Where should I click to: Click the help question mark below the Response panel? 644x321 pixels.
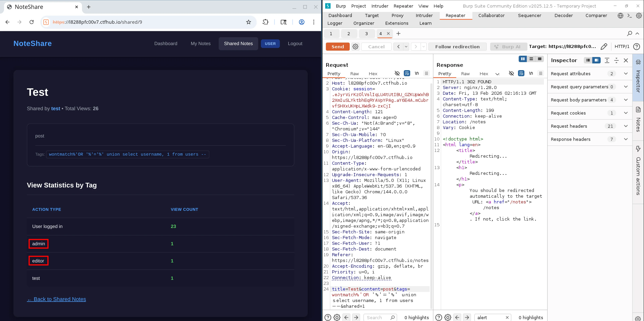pos(439,317)
